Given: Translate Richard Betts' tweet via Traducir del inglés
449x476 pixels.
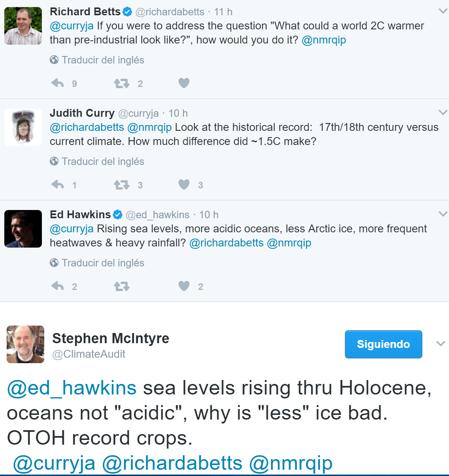Looking at the screenshot, I should (x=103, y=60).
